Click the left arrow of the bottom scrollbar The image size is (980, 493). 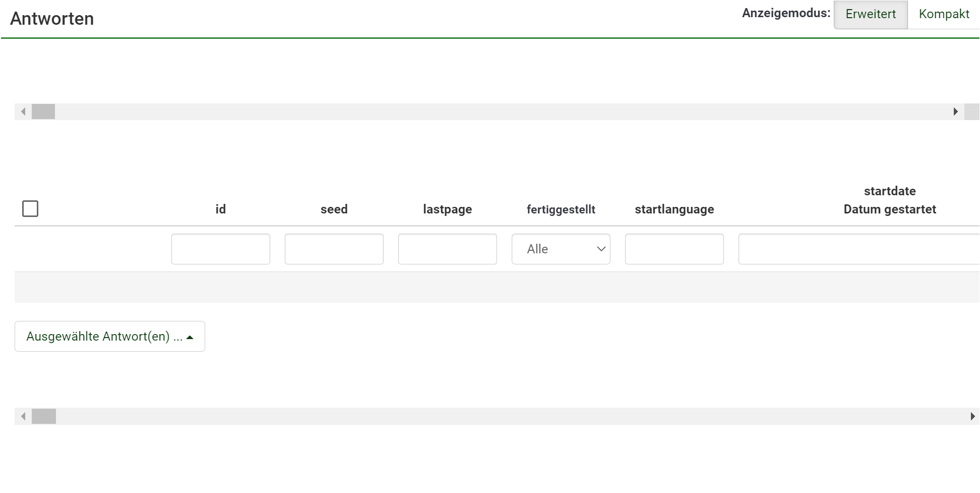[x=23, y=416]
